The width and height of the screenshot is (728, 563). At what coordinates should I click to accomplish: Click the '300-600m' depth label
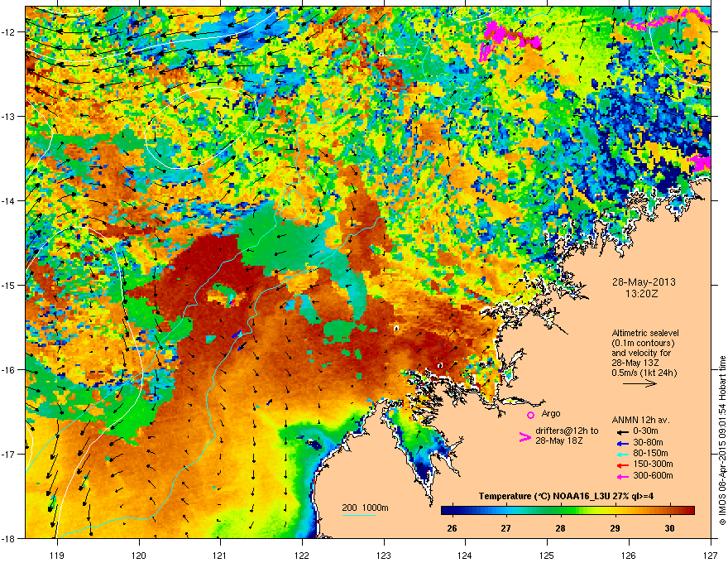pyautogui.click(x=653, y=476)
